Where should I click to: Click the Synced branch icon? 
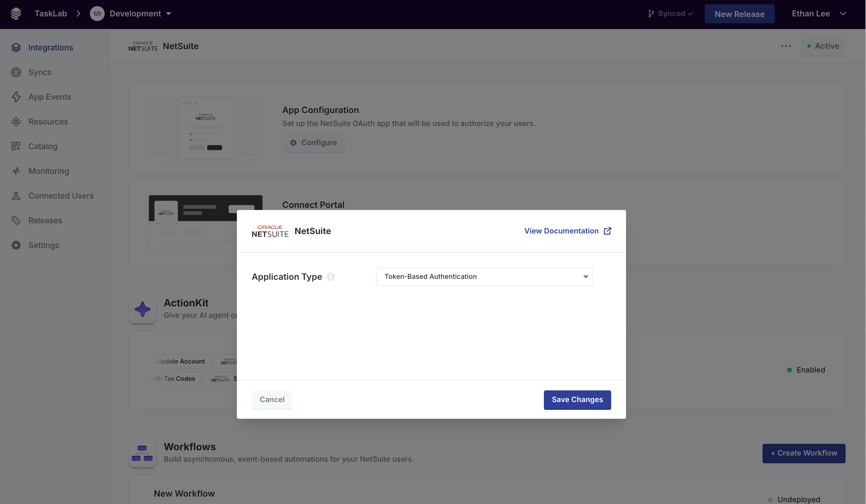click(x=651, y=14)
